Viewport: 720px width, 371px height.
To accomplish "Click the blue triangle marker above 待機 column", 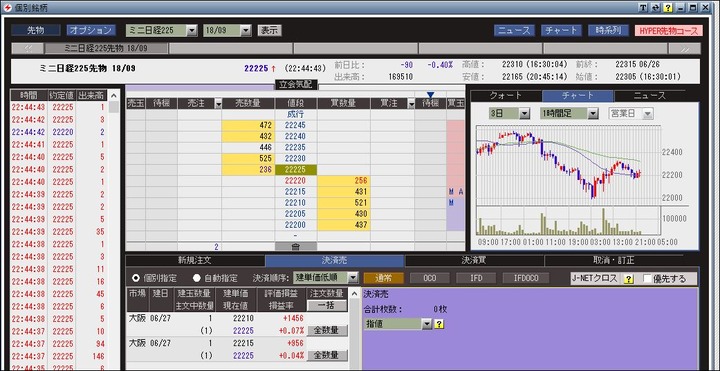I will [430, 95].
